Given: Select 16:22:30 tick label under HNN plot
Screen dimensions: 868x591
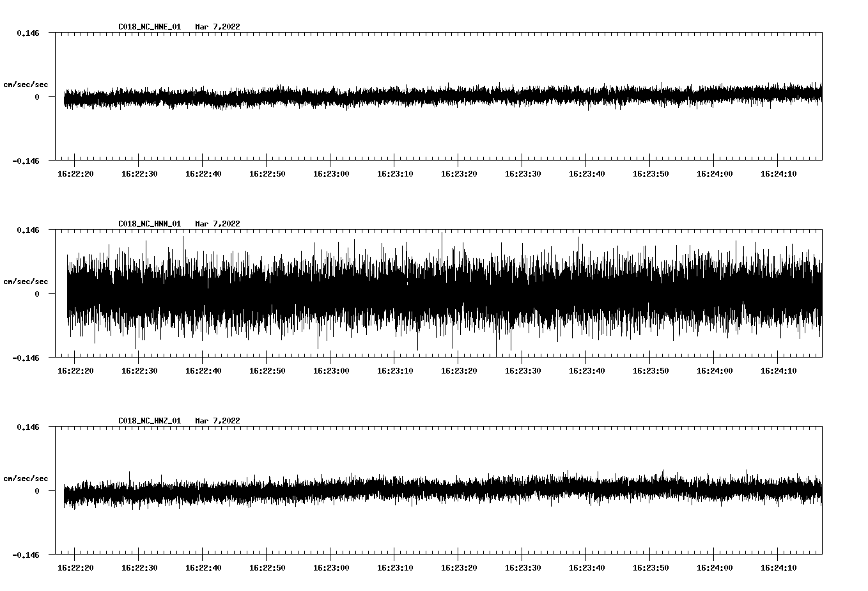Looking at the screenshot, I should [139, 370].
